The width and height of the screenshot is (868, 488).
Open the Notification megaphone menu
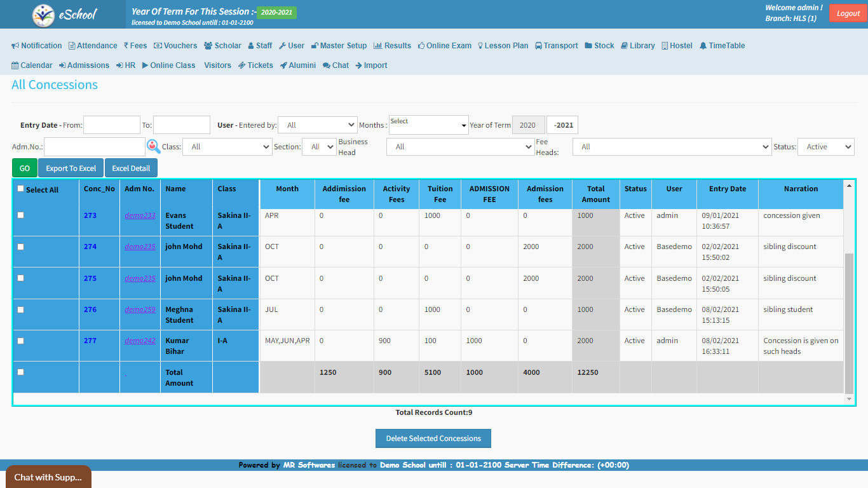point(37,46)
